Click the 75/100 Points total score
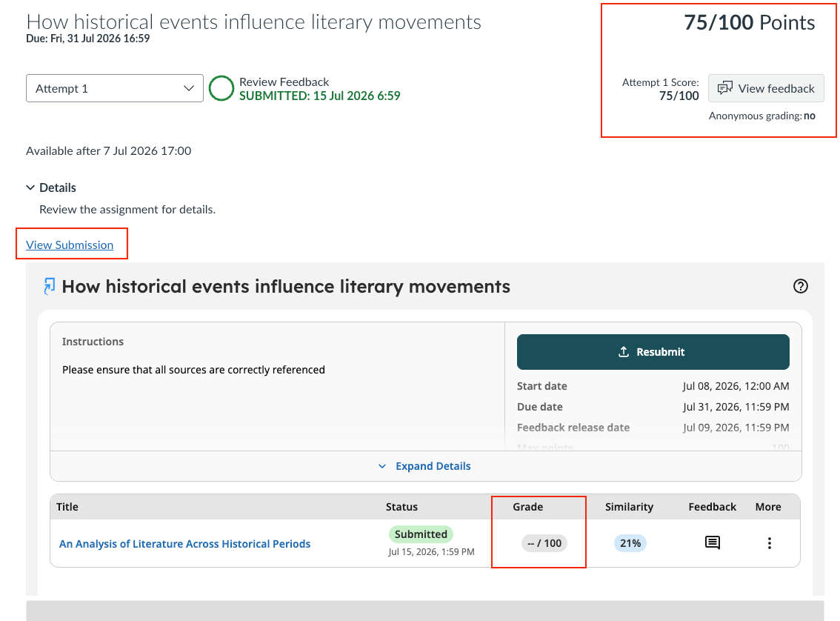This screenshot has width=840, height=621. click(750, 22)
